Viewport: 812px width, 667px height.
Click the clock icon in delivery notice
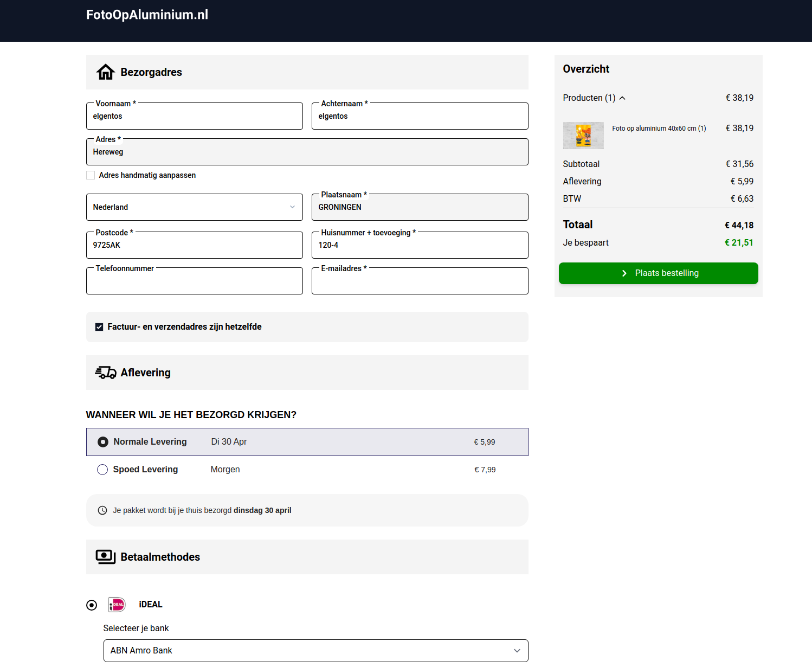click(102, 510)
